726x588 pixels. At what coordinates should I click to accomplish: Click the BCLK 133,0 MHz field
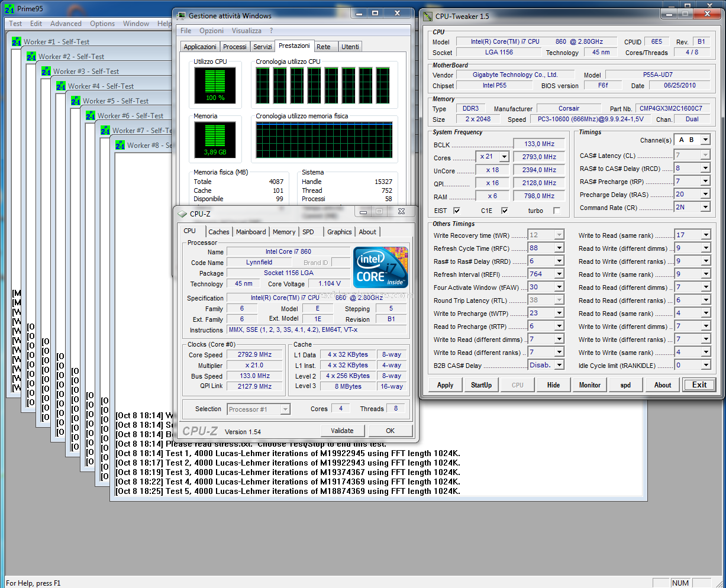coord(538,144)
